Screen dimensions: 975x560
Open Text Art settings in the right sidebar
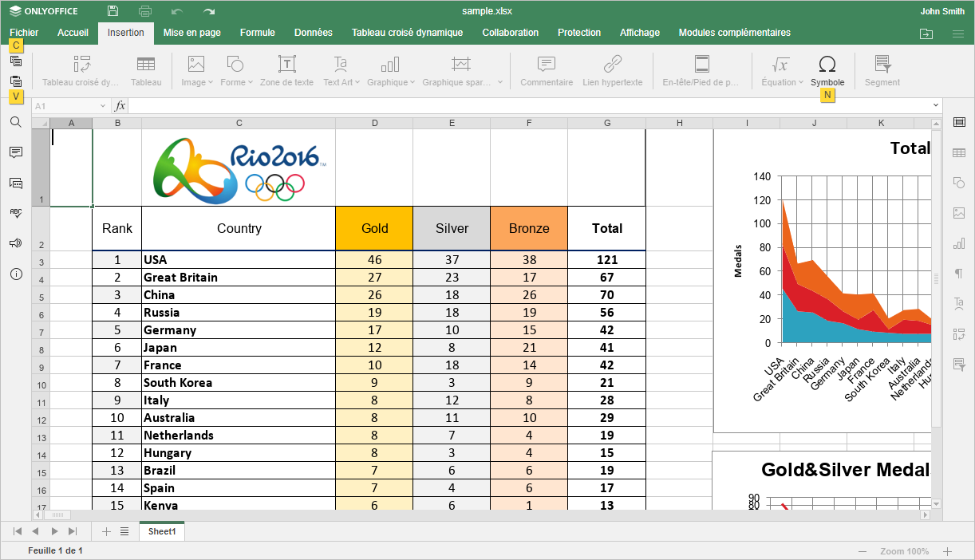(959, 304)
